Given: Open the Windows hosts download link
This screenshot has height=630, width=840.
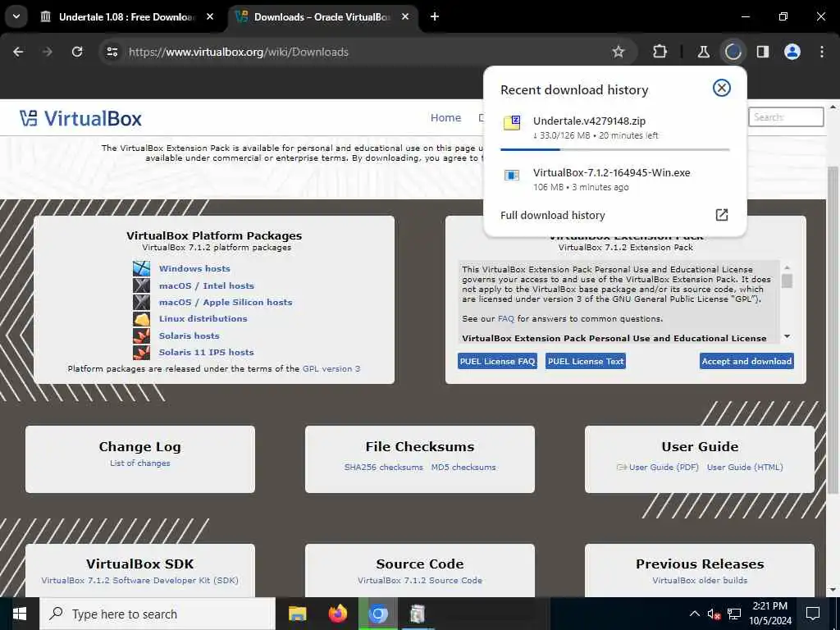Looking at the screenshot, I should [194, 268].
